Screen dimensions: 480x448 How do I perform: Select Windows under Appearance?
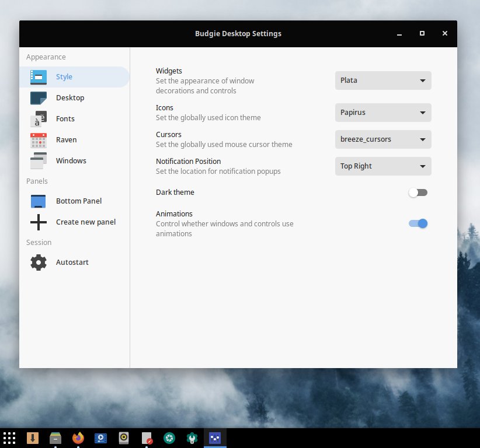click(71, 160)
